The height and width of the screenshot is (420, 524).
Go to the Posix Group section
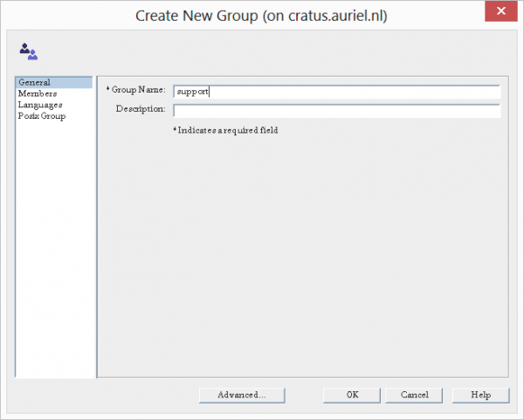[x=41, y=116]
